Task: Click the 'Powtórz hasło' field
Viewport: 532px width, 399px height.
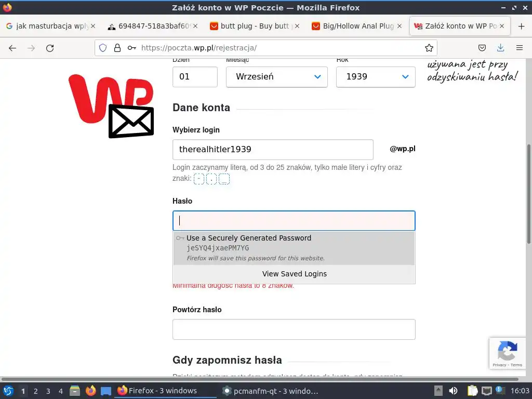Action: pyautogui.click(x=294, y=329)
